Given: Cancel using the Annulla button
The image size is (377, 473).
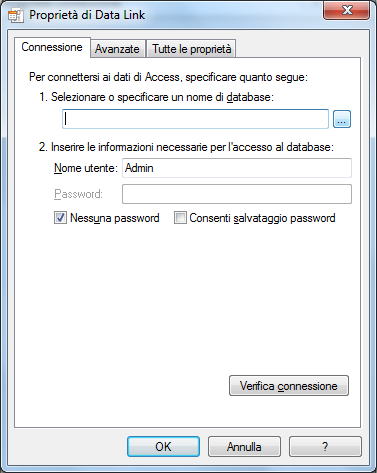Looking at the screenshot, I should pyautogui.click(x=244, y=447).
